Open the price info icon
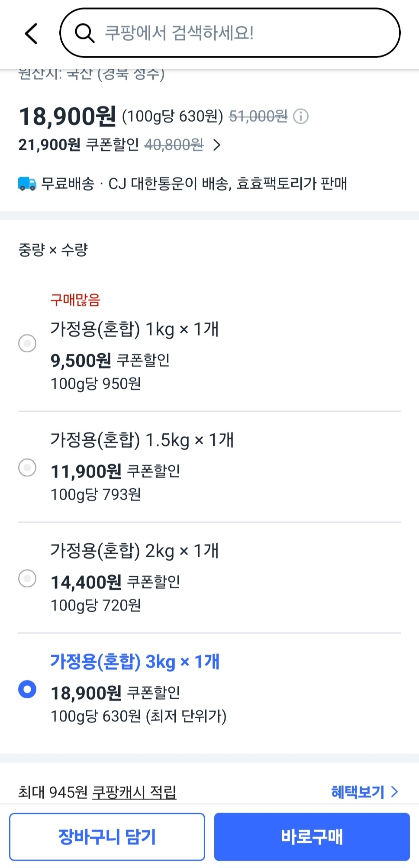Screen dimensions: 419x868 (x=301, y=116)
